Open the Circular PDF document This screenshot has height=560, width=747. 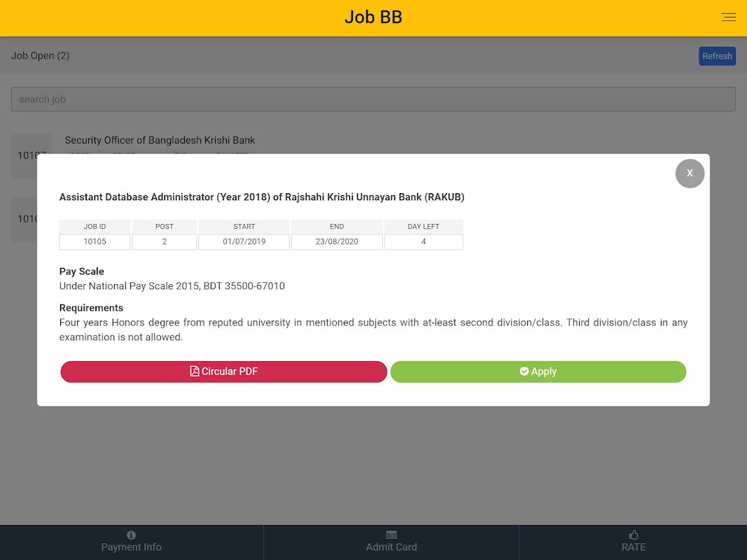(x=223, y=372)
